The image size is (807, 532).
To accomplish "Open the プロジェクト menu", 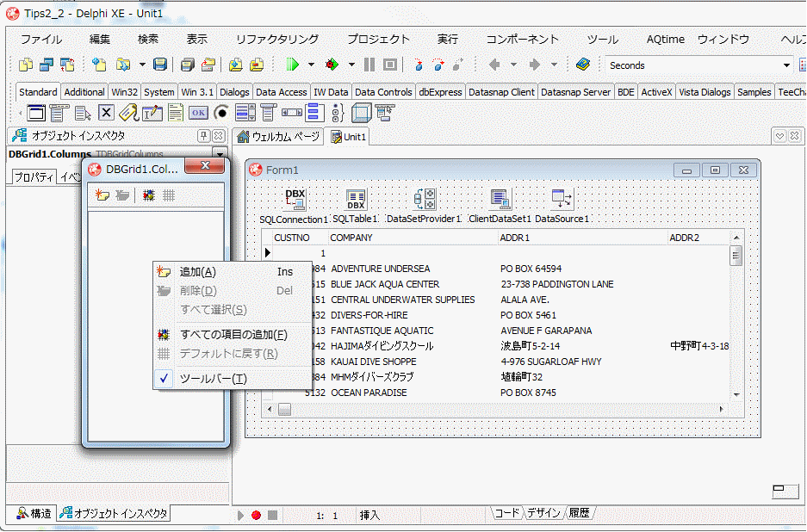I will coord(378,39).
